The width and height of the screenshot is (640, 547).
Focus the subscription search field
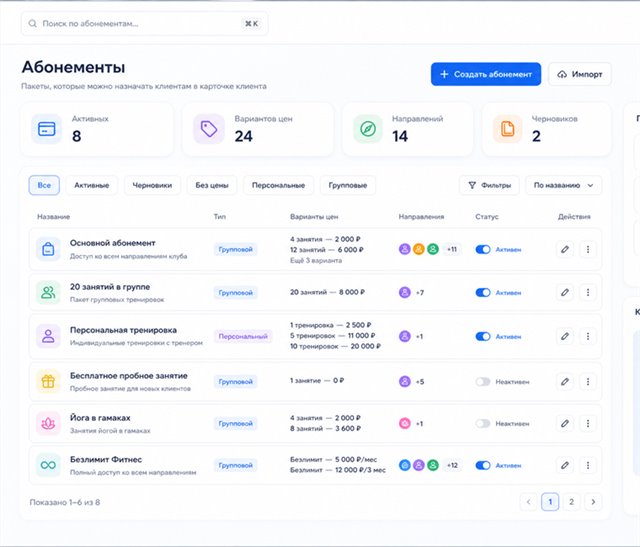point(144,24)
